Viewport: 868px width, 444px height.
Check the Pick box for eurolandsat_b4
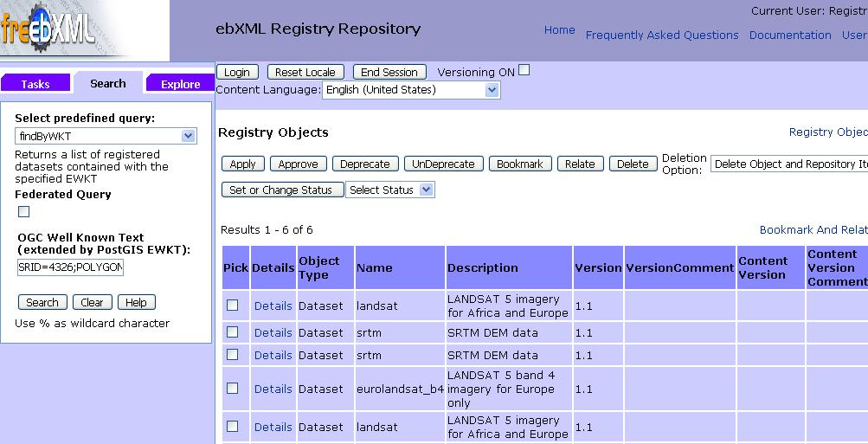click(232, 389)
